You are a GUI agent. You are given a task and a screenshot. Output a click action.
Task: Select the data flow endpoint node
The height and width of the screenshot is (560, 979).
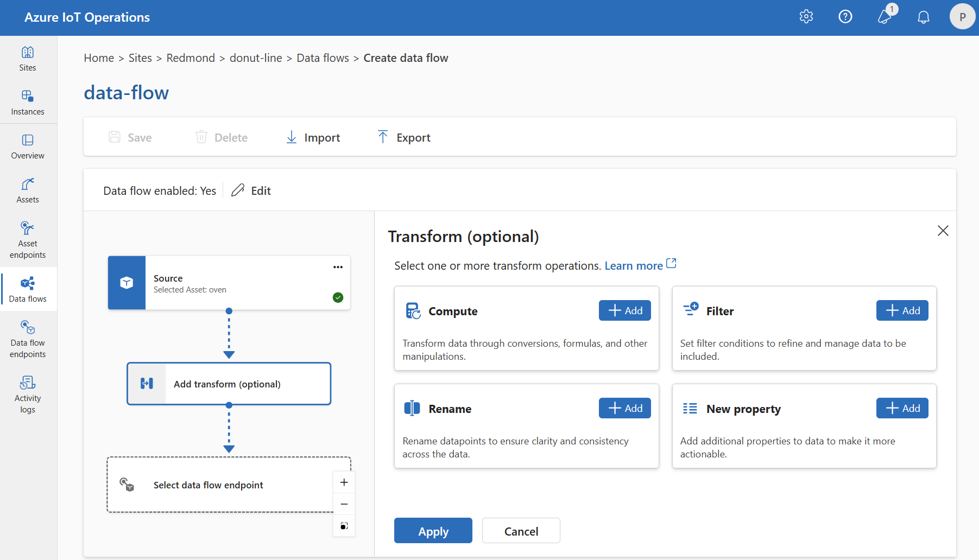[229, 485]
